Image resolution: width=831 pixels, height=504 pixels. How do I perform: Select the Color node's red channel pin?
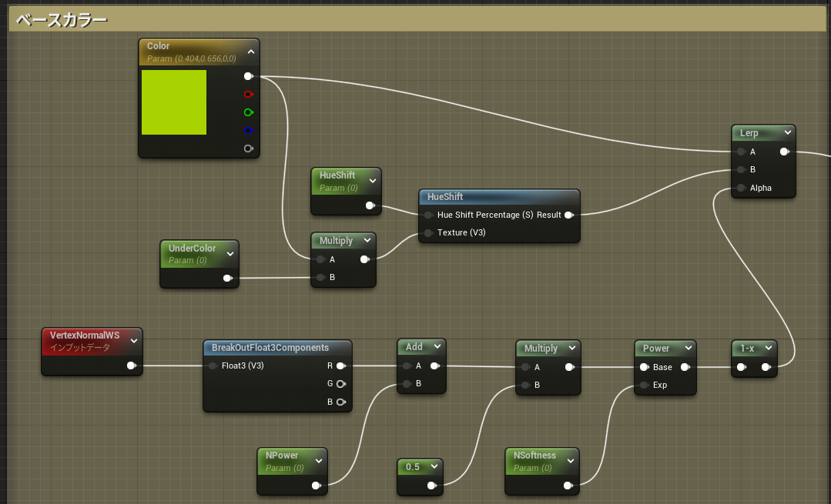(x=249, y=94)
